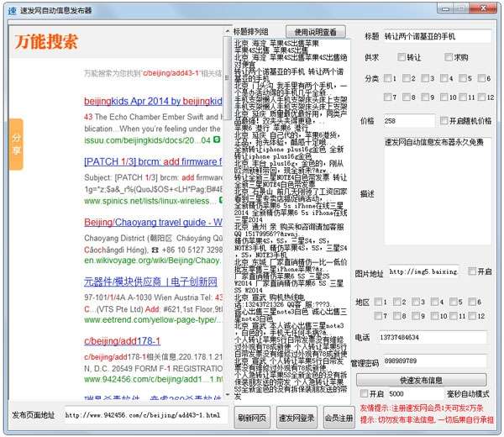Check 分类 checkbox 2

tap(406, 78)
